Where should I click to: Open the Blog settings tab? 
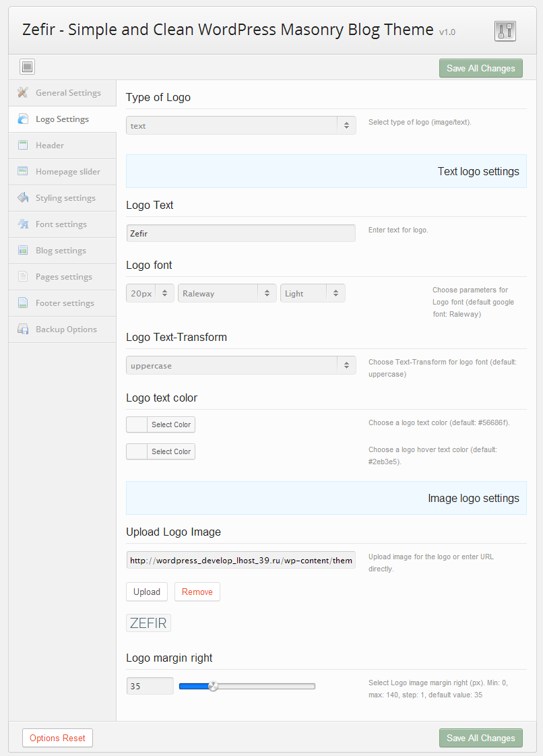pyautogui.click(x=61, y=251)
